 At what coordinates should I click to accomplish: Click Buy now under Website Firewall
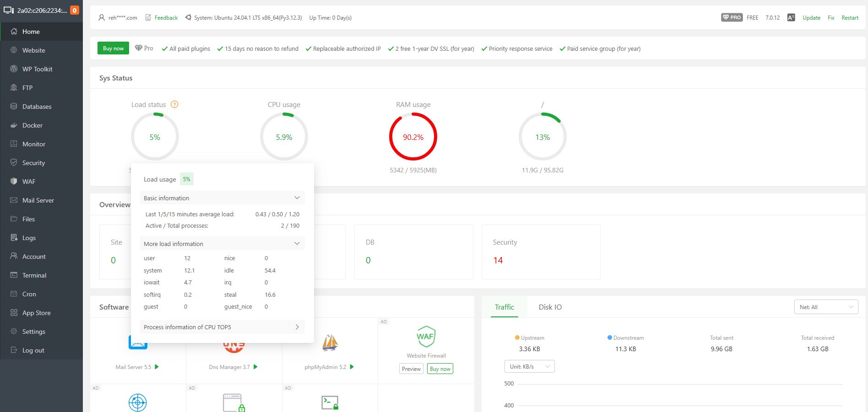(x=440, y=369)
